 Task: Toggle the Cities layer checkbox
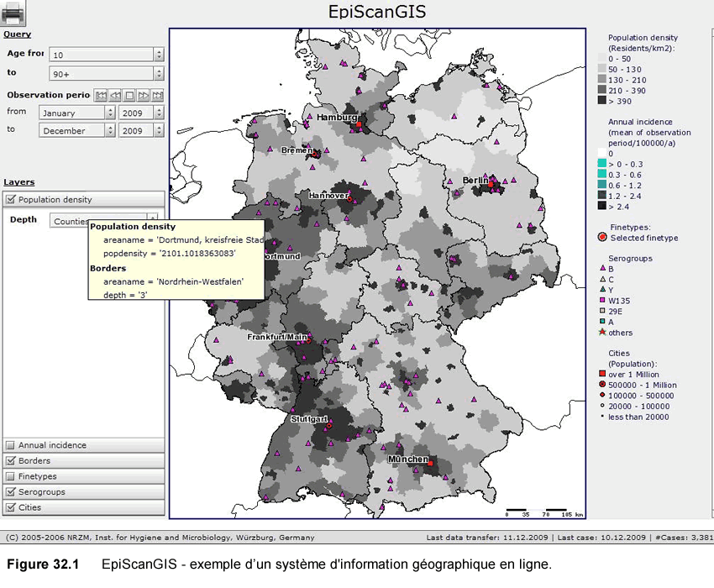[11, 507]
